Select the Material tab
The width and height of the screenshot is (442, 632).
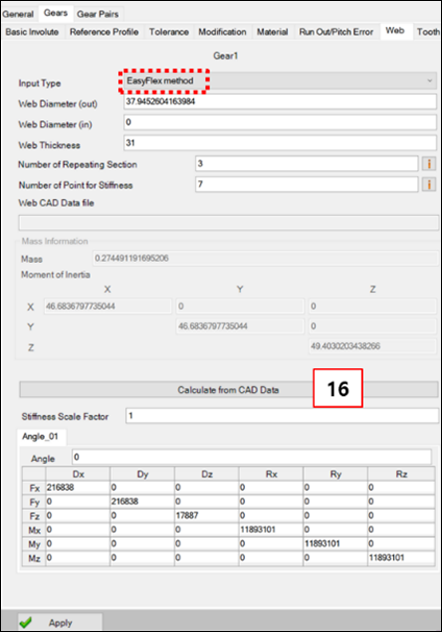tap(272, 32)
